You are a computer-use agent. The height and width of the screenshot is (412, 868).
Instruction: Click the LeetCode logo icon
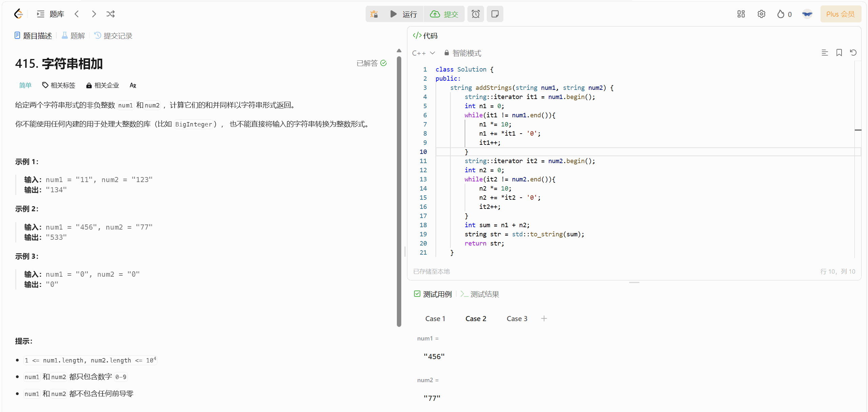point(18,14)
